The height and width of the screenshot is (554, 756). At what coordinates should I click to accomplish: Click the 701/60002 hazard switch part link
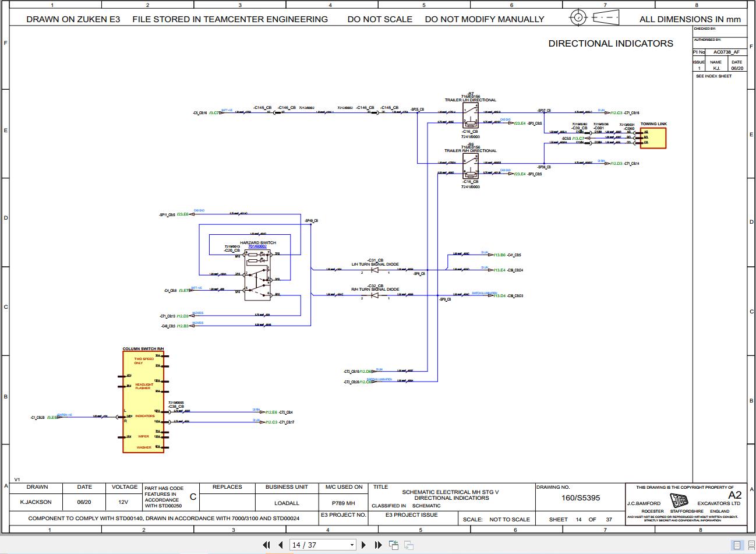[257, 246]
